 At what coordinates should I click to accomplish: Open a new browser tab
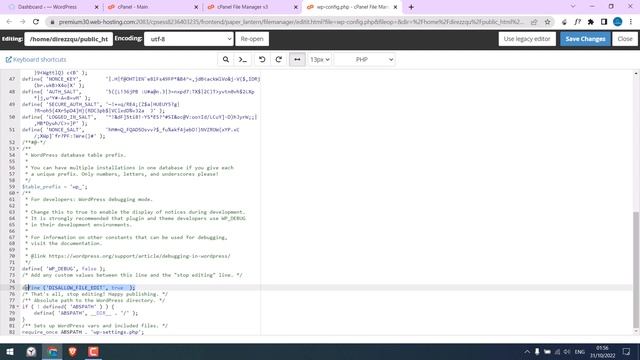pos(411,7)
